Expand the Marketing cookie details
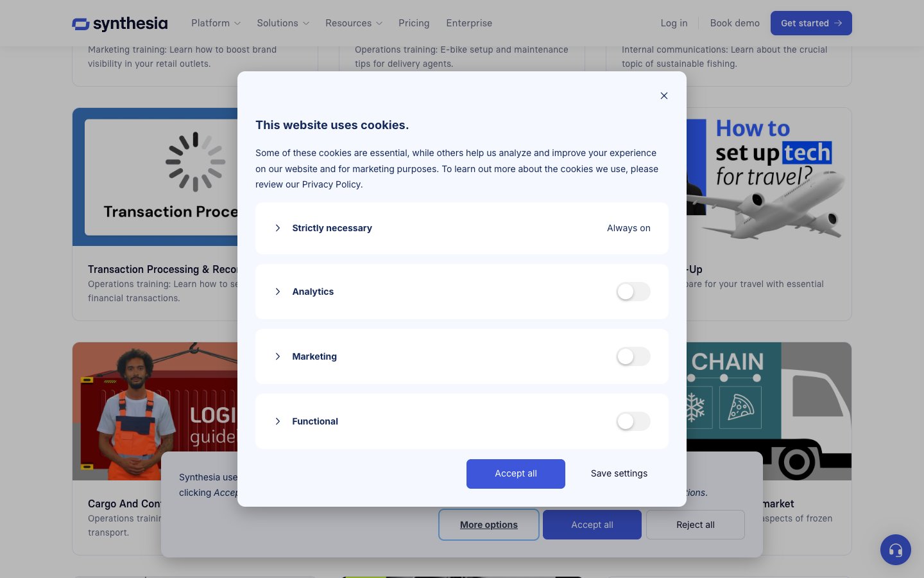This screenshot has height=578, width=924. [x=278, y=356]
